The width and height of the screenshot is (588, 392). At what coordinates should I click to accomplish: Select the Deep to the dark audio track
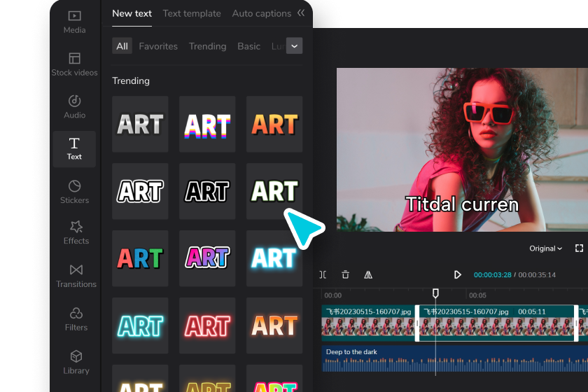[454, 358]
